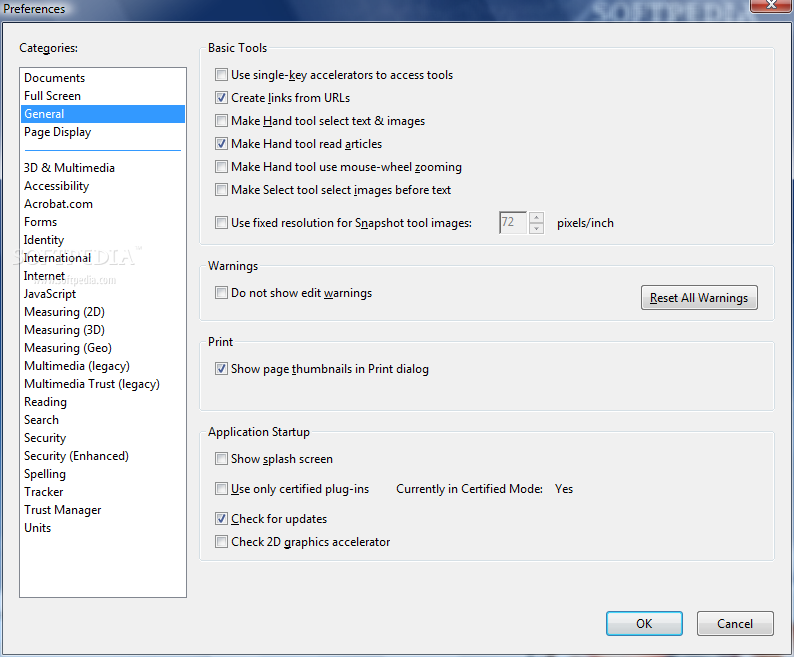Viewport: 794px width, 657px height.
Task: Open the Full Screen category
Action: click(103, 96)
